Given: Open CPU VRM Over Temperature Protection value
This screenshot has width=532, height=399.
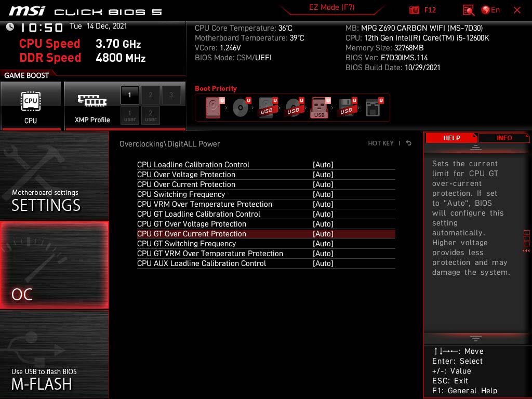Looking at the screenshot, I should [x=323, y=204].
